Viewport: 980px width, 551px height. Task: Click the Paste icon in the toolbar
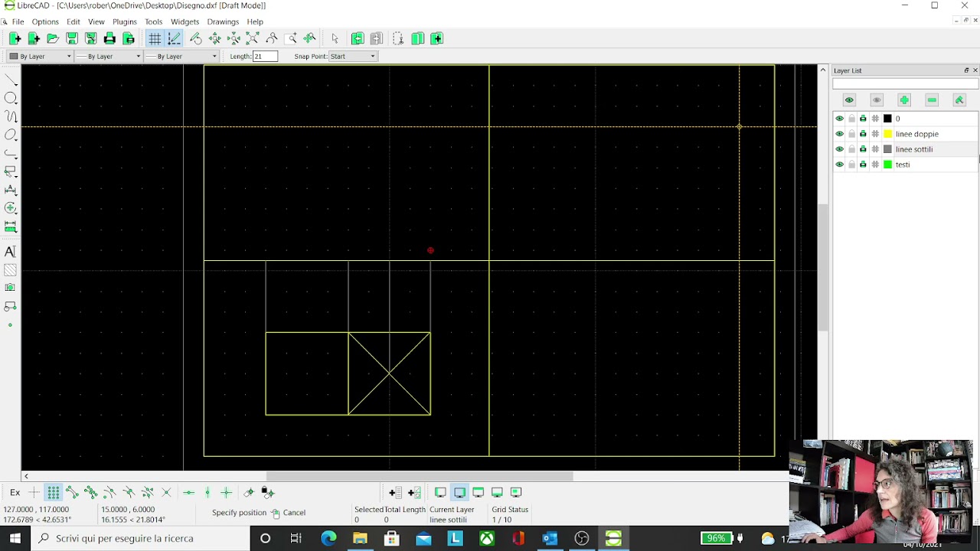pos(437,38)
